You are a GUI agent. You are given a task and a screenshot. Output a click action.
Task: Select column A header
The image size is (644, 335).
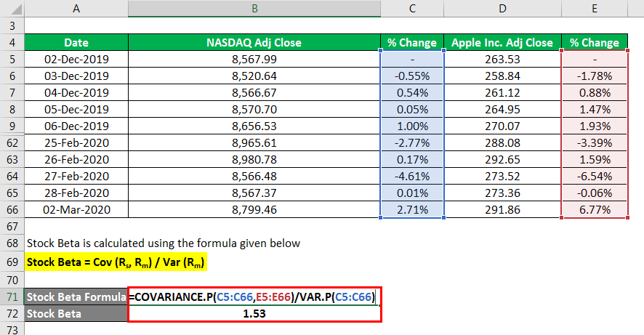76,9
